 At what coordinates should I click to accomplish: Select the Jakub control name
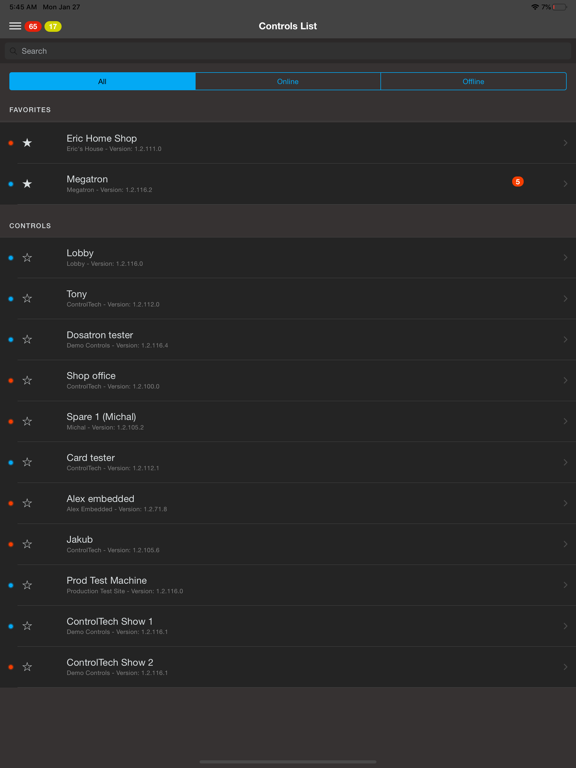pos(80,540)
